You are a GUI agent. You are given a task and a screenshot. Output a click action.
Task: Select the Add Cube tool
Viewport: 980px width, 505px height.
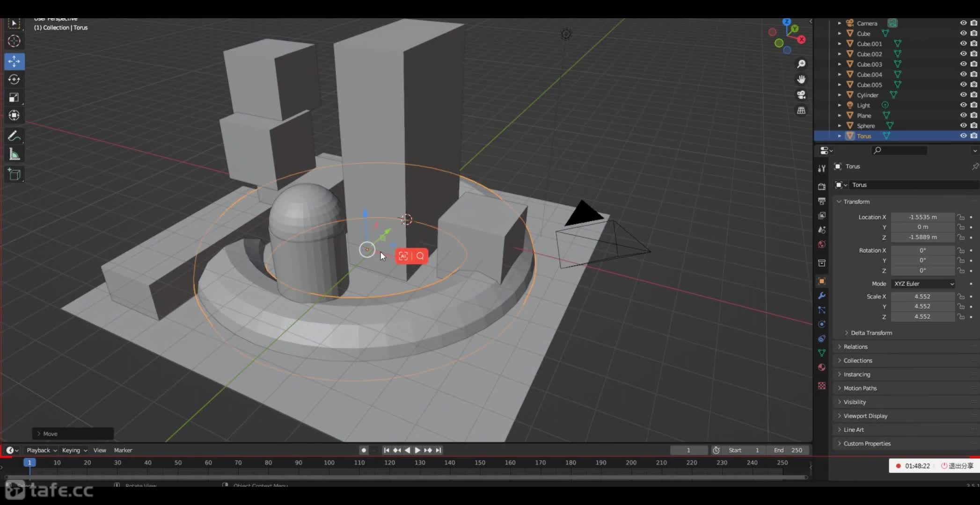pyautogui.click(x=14, y=175)
